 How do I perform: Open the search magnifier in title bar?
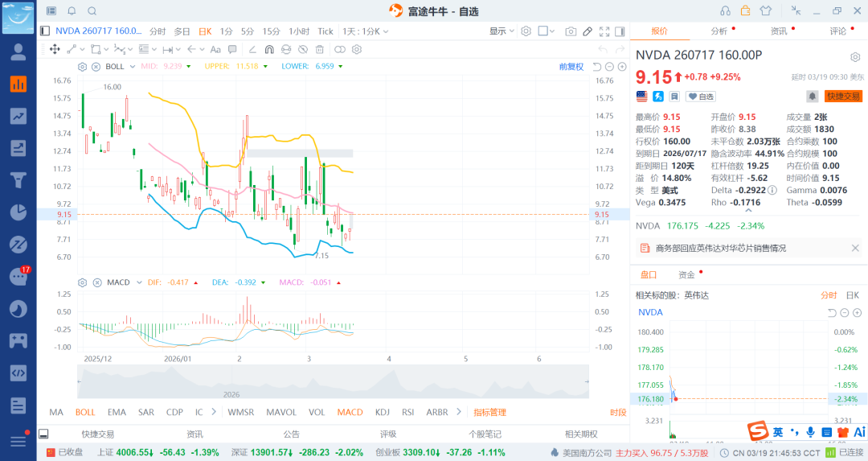click(x=92, y=11)
